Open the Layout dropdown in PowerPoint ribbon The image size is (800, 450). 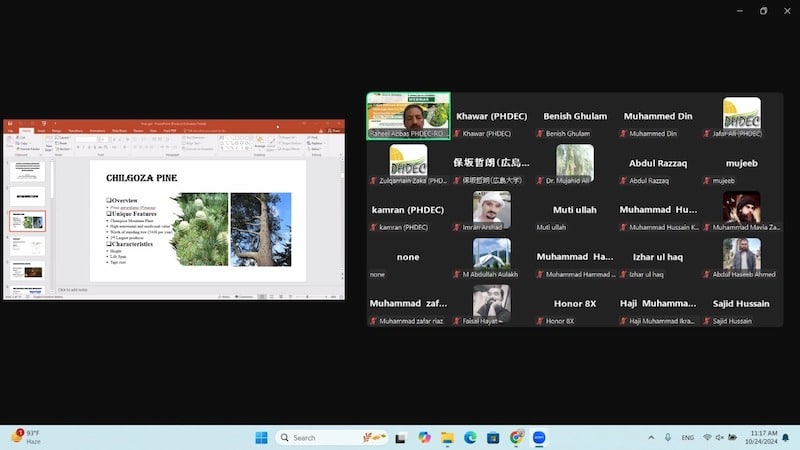coord(63,137)
